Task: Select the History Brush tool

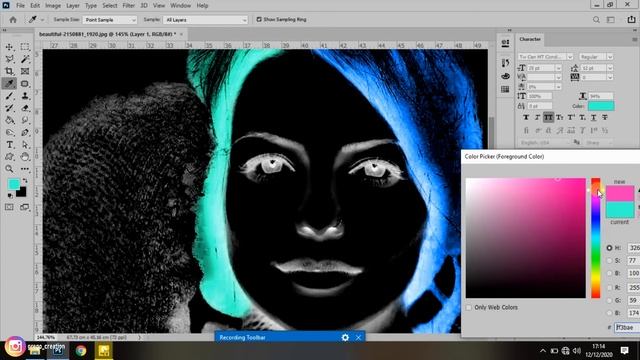Action: click(x=9, y=108)
